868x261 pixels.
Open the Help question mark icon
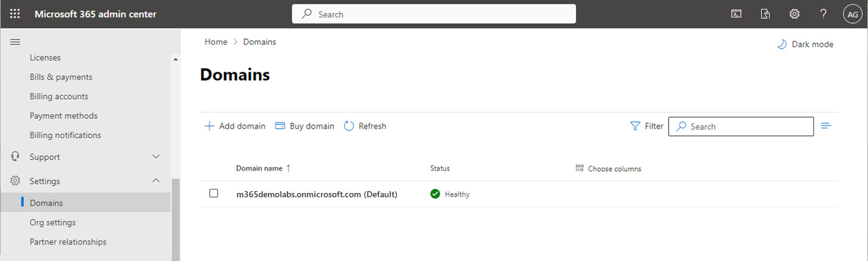[x=823, y=14]
